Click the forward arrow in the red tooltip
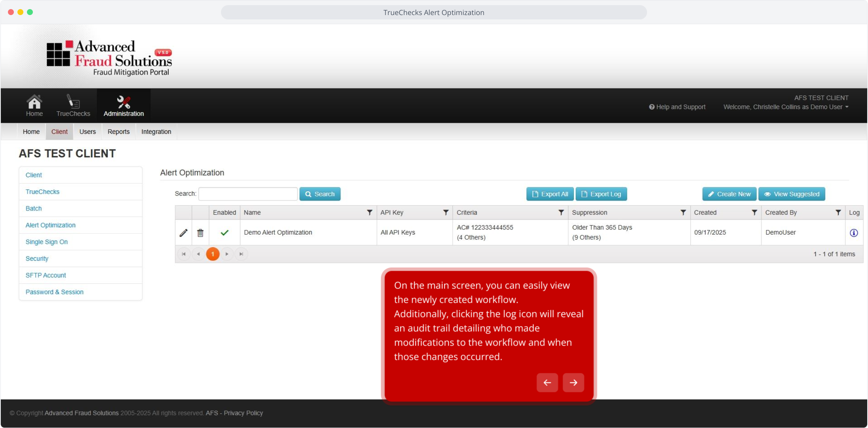Screen dimensions: 868x428 coord(573,382)
